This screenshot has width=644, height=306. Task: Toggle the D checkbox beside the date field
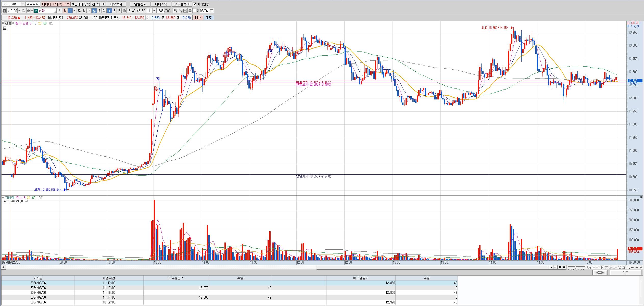coord(195,11)
